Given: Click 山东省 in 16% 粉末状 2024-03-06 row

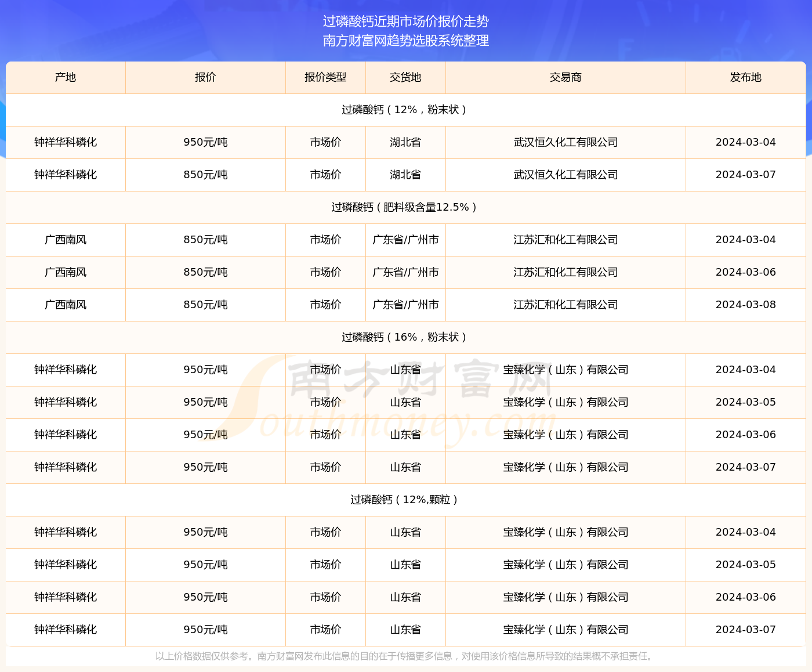Looking at the screenshot, I should pyautogui.click(x=405, y=435).
